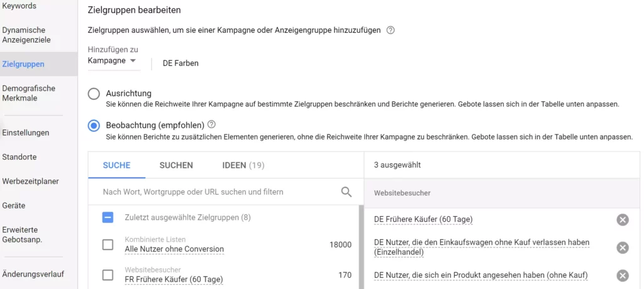The width and height of the screenshot is (644, 289).
Task: Open Standorte in the sidebar
Action: point(19,157)
